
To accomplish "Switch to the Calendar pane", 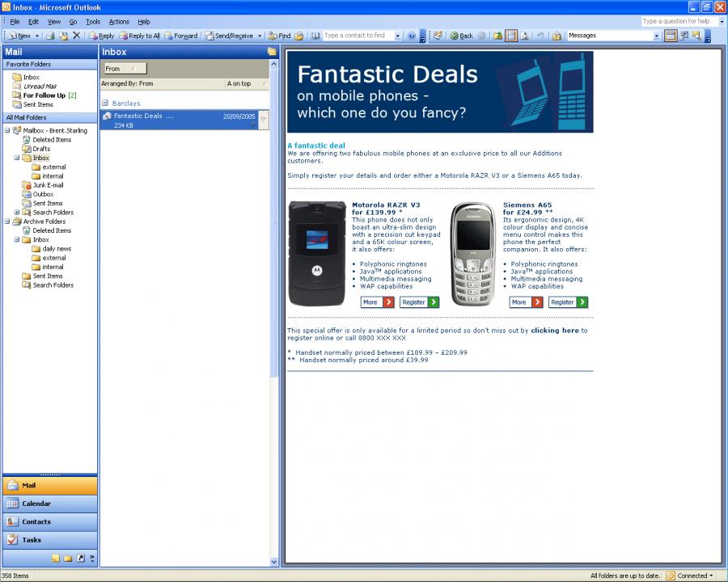I will pos(50,504).
